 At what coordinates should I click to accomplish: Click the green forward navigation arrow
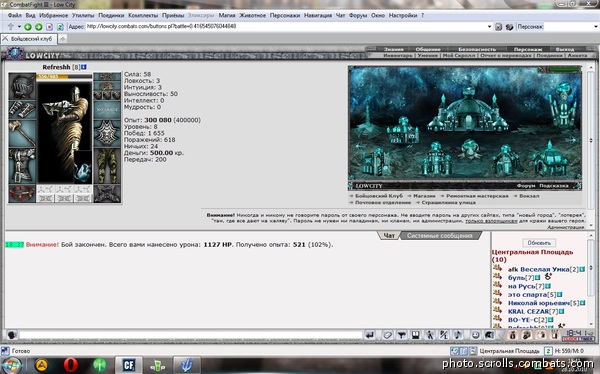[39, 27]
